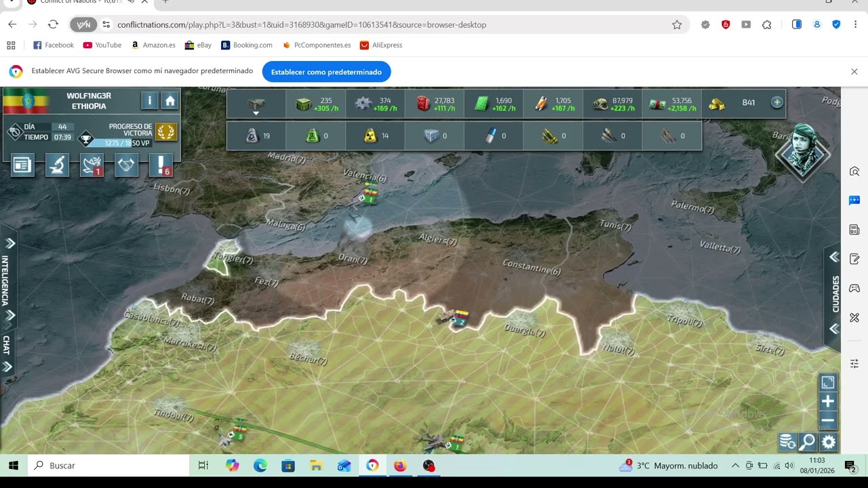
Task: Reload the Conflict of Nations page
Action: 54,24
